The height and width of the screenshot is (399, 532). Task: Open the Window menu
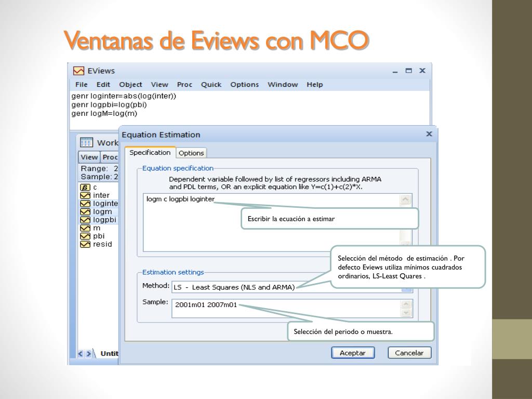coord(283,85)
